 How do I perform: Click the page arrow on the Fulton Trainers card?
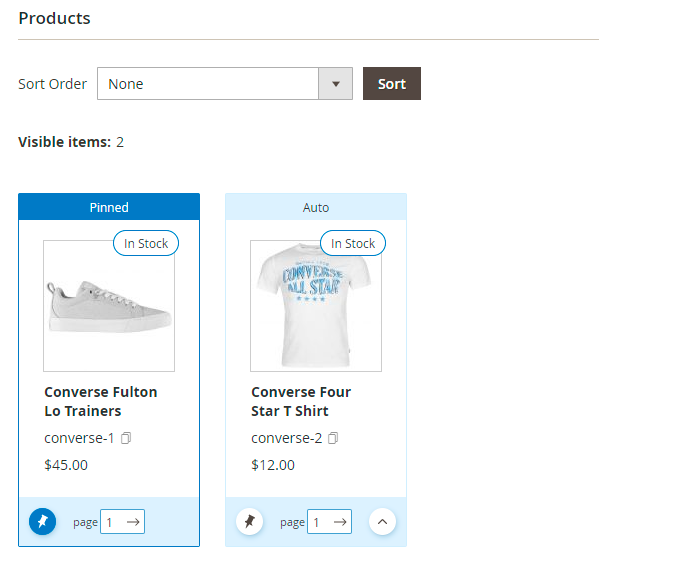(x=134, y=521)
